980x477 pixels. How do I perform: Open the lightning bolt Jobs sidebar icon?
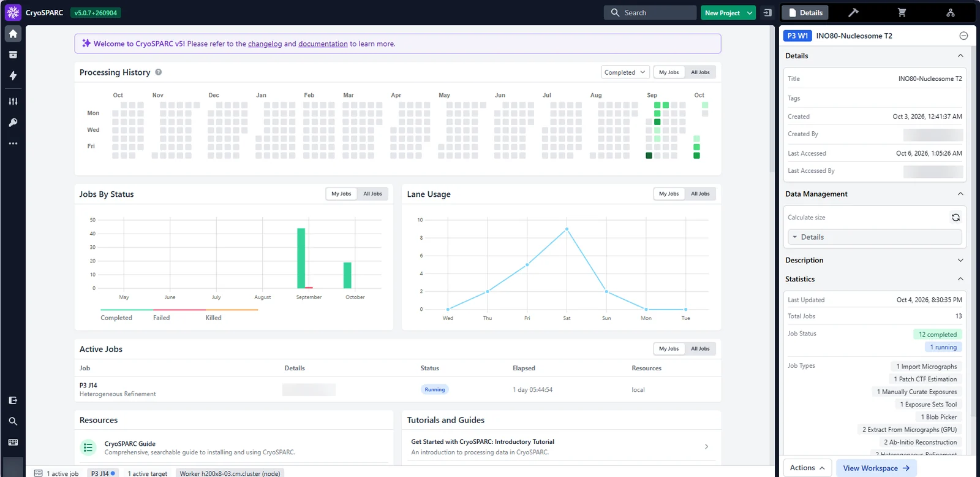pyautogui.click(x=13, y=75)
